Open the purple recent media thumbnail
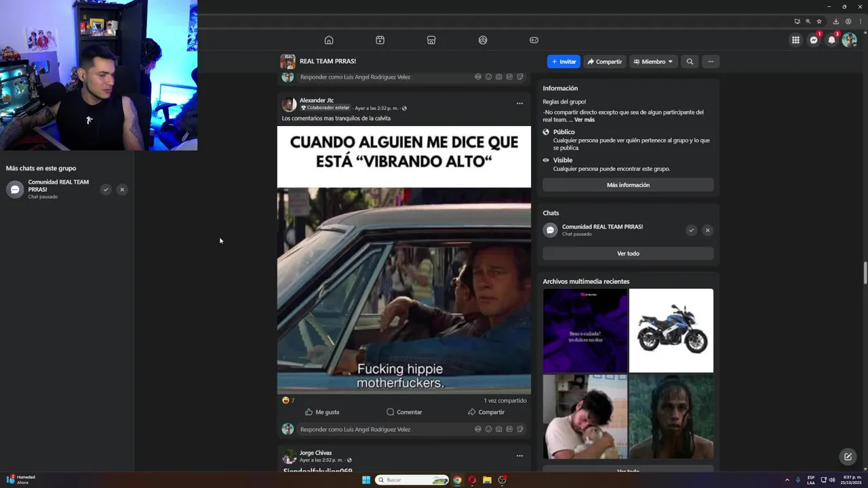 tap(585, 331)
